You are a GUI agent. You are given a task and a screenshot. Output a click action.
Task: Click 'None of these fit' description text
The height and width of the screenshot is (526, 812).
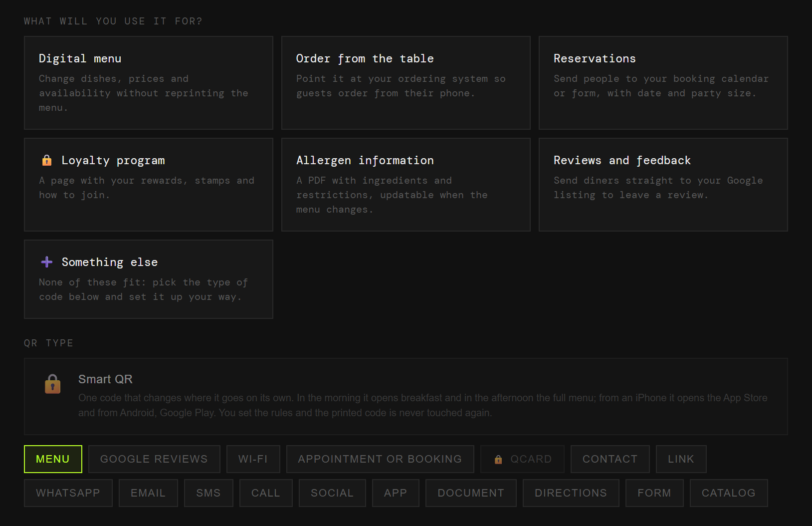coord(144,289)
